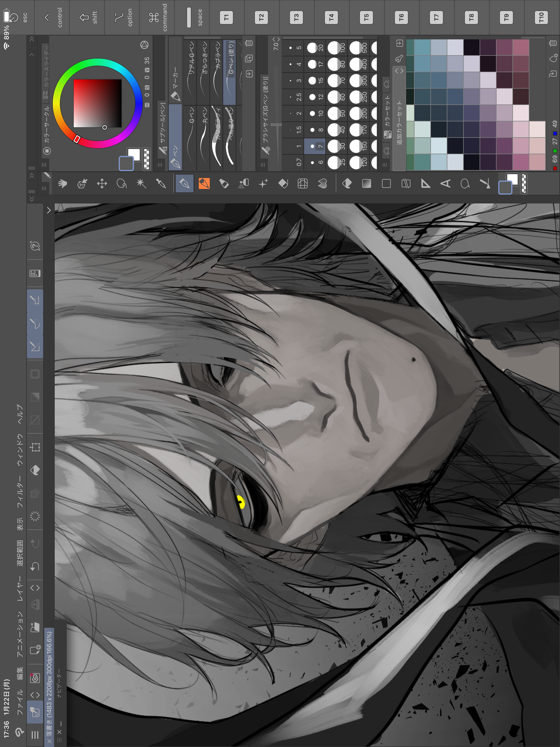Select the Pen tool in the tool palette

point(184,183)
